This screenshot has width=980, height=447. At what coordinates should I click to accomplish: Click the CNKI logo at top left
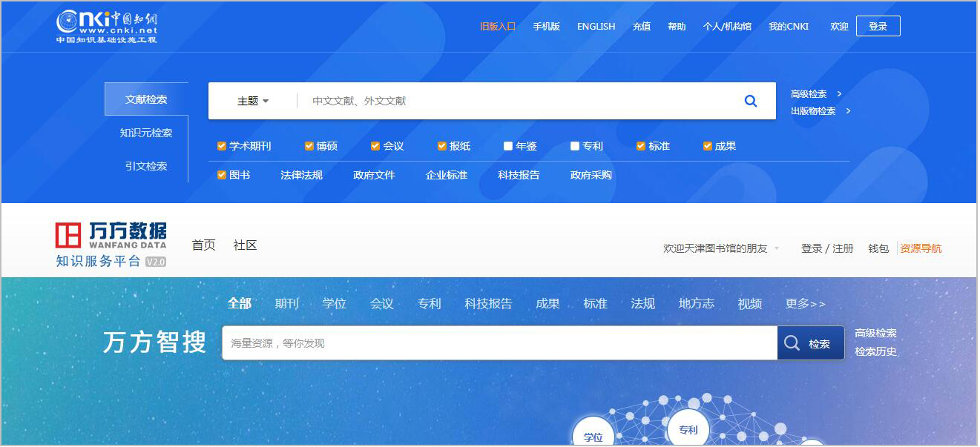coord(107,27)
